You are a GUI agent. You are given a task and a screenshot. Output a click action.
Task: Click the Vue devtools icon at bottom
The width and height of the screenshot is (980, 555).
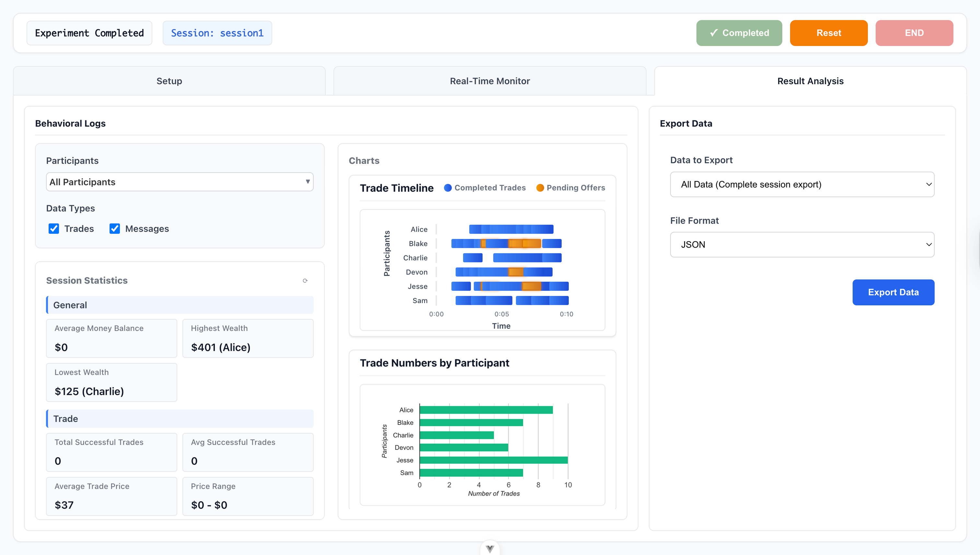tap(490, 549)
